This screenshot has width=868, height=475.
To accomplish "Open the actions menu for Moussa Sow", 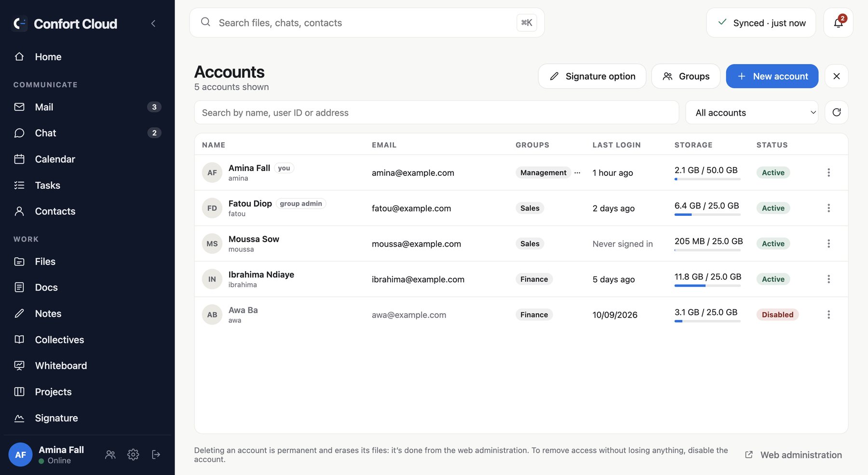I will (828, 244).
